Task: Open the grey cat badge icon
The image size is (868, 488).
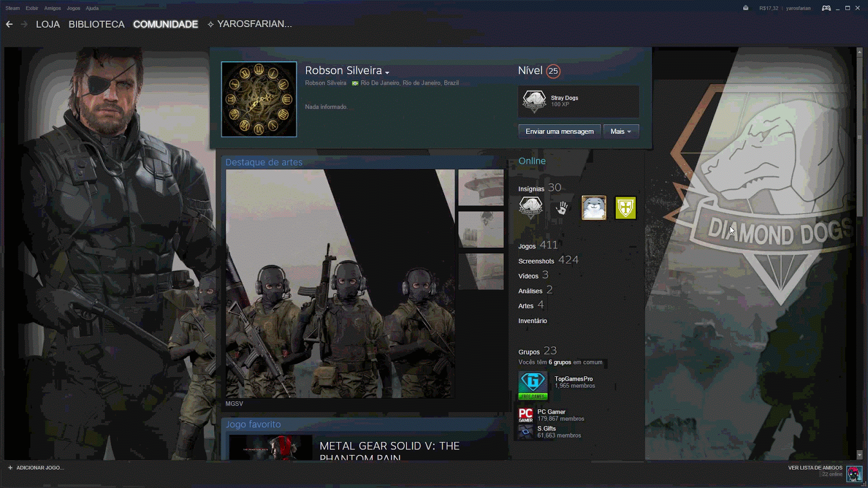Action: tap(593, 208)
